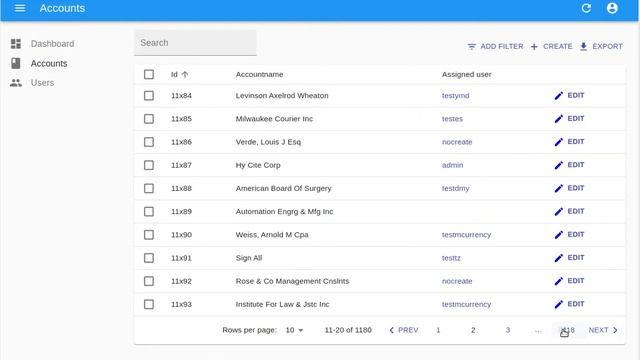Sort by the Assigned user column header
640x360 pixels.
tap(467, 74)
